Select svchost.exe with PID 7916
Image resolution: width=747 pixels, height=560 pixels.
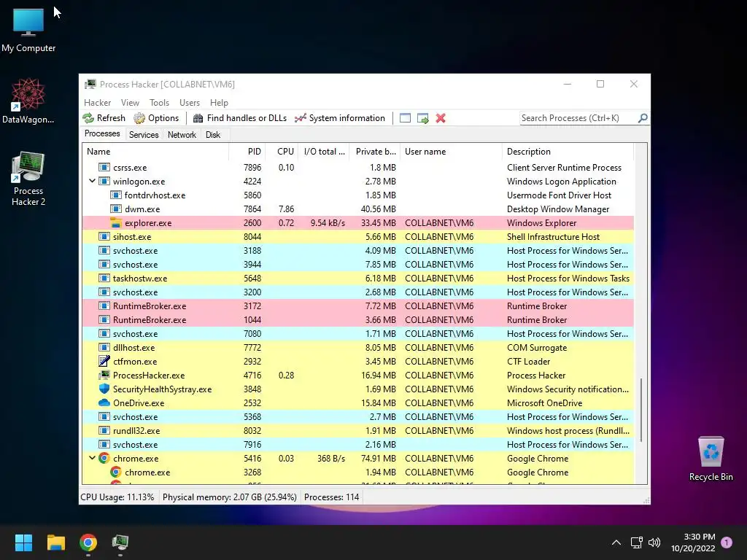(357, 444)
